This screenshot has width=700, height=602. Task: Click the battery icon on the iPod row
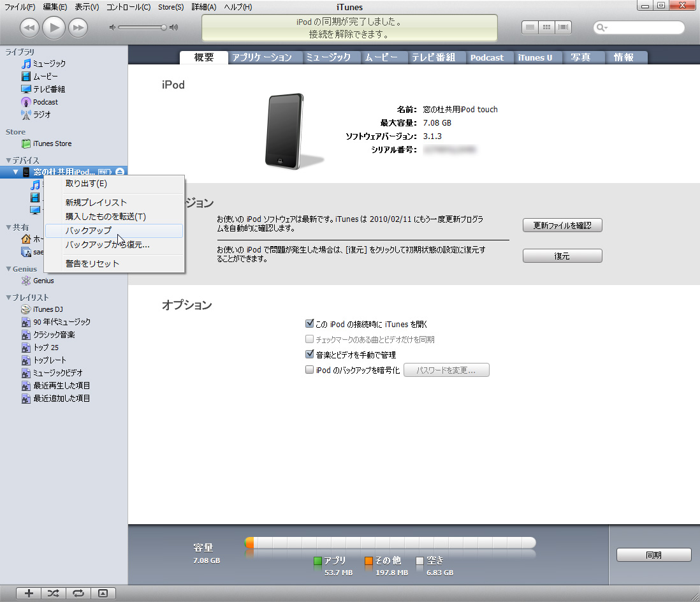tap(105, 172)
